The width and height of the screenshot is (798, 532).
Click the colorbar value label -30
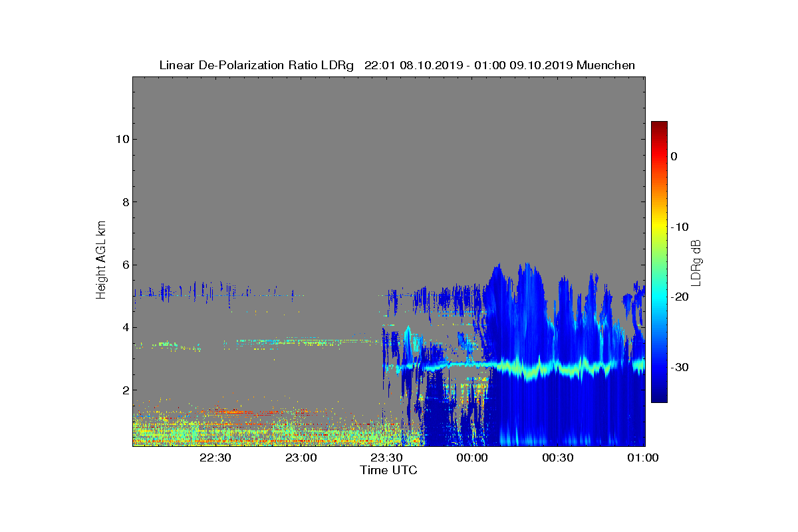tap(680, 368)
